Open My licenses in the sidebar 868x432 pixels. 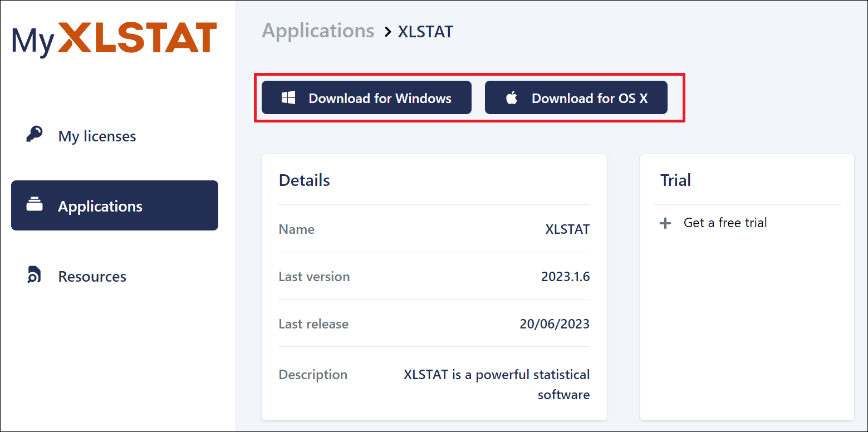click(115, 136)
